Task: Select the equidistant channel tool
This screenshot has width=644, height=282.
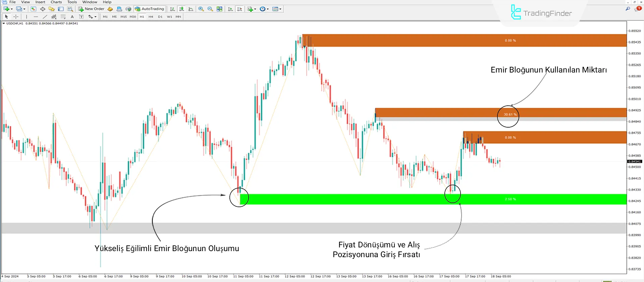Action: (x=54, y=16)
